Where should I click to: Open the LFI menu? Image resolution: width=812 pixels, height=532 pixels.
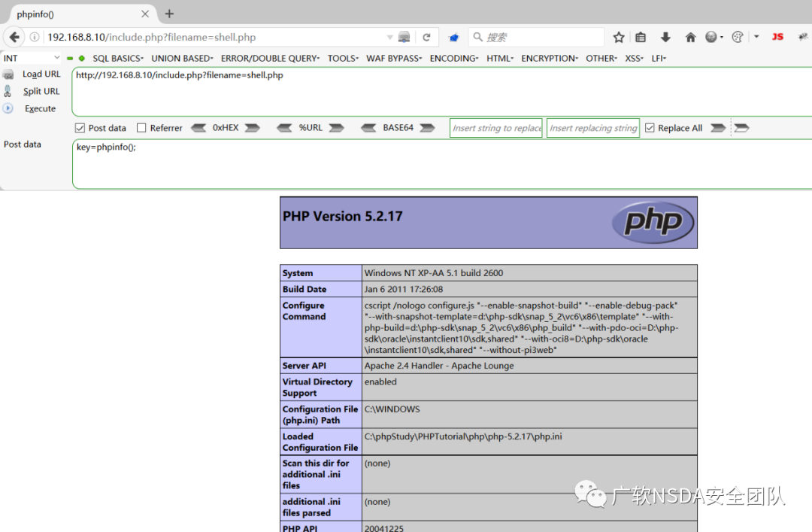[659, 59]
